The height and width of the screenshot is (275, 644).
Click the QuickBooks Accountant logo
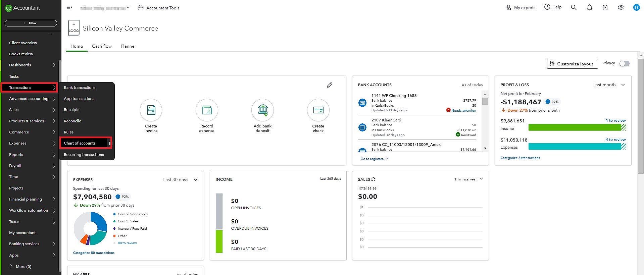[x=22, y=8]
